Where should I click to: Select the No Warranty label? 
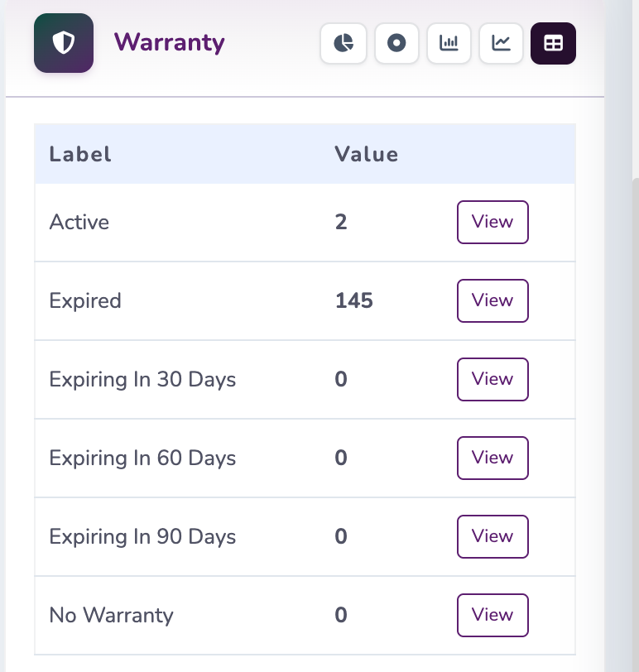pyautogui.click(x=112, y=615)
